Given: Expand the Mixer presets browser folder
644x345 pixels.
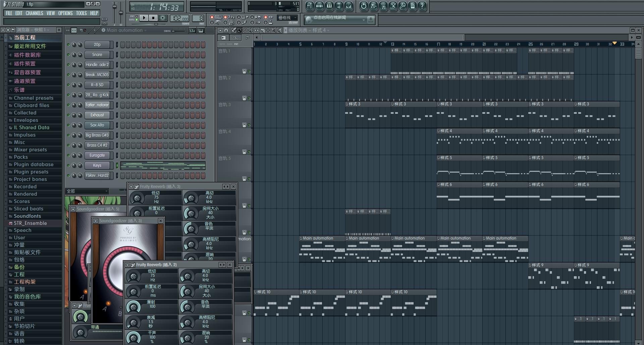Looking at the screenshot, I should coord(30,150).
